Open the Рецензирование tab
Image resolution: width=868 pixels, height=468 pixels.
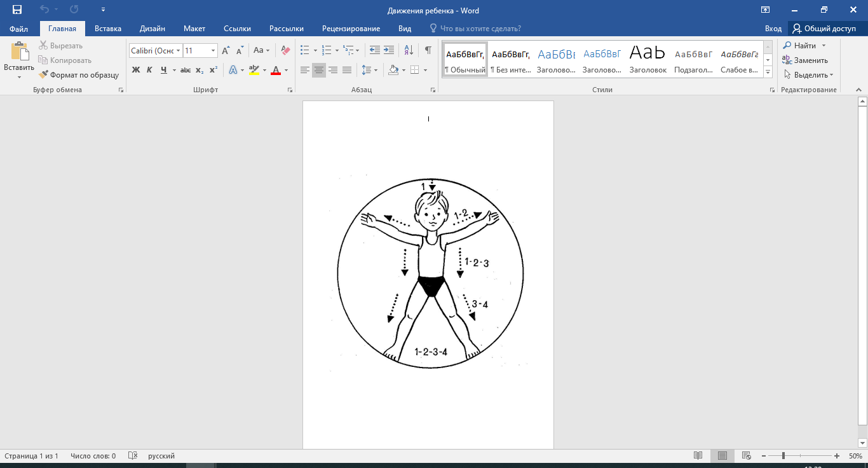(351, 29)
